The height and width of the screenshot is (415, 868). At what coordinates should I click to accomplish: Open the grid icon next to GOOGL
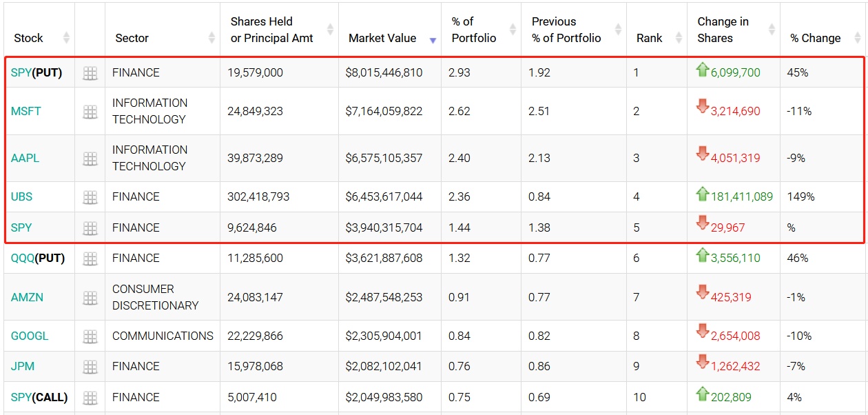coord(90,336)
